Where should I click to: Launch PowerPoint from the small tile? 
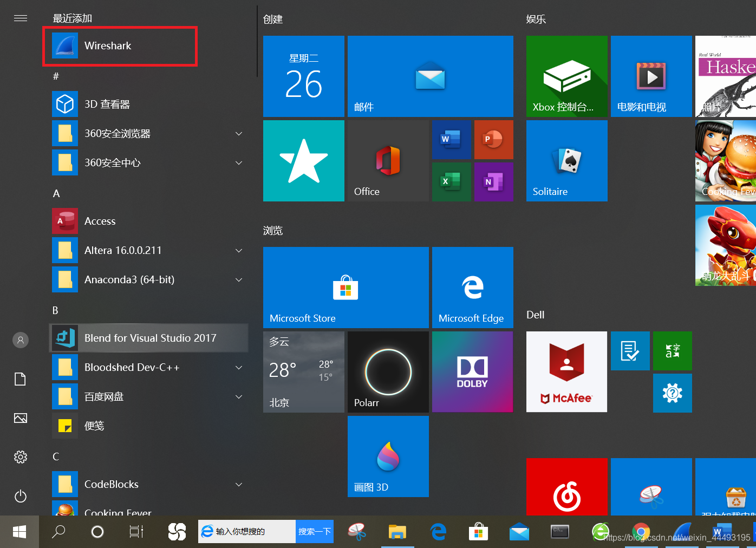(x=494, y=140)
